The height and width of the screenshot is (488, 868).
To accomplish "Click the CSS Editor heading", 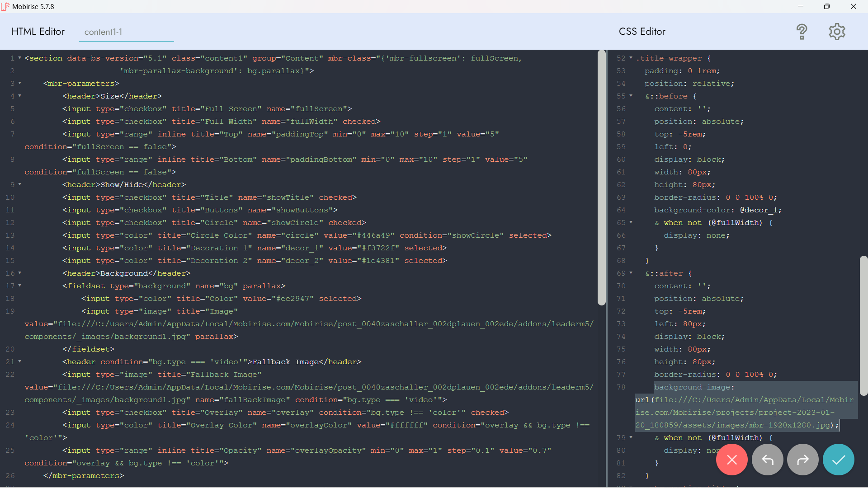I will (642, 32).
